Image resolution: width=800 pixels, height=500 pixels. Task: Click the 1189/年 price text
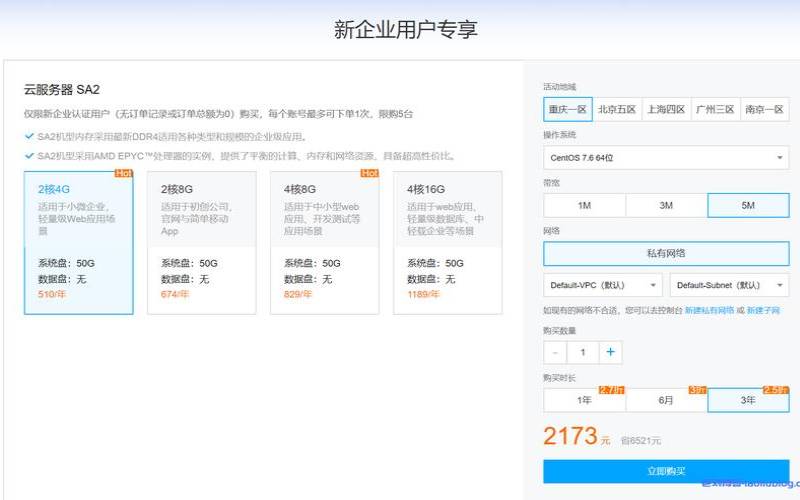pyautogui.click(x=423, y=294)
